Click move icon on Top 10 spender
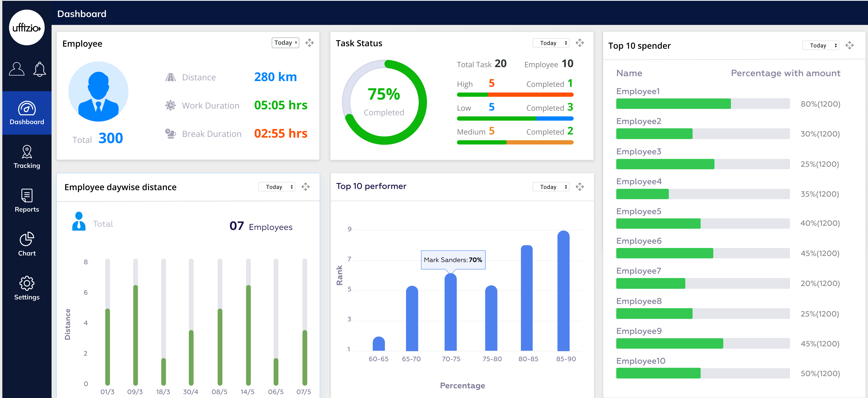 tap(849, 45)
